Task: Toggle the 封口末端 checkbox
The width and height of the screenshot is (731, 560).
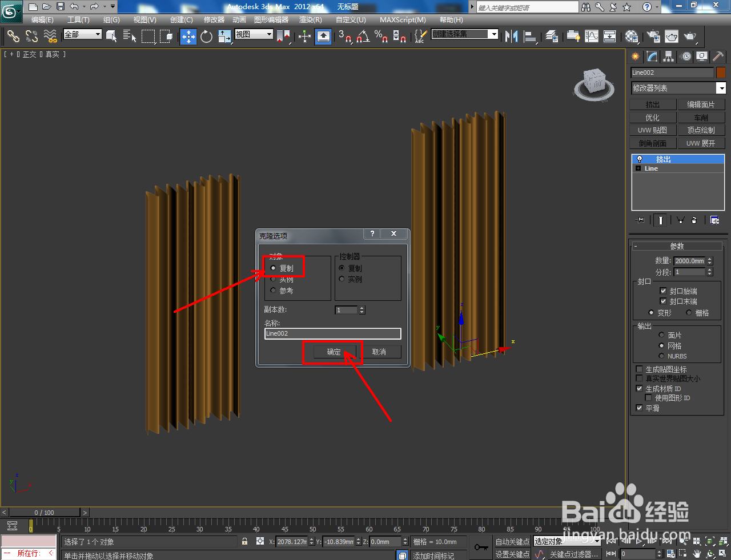Action: point(663,301)
